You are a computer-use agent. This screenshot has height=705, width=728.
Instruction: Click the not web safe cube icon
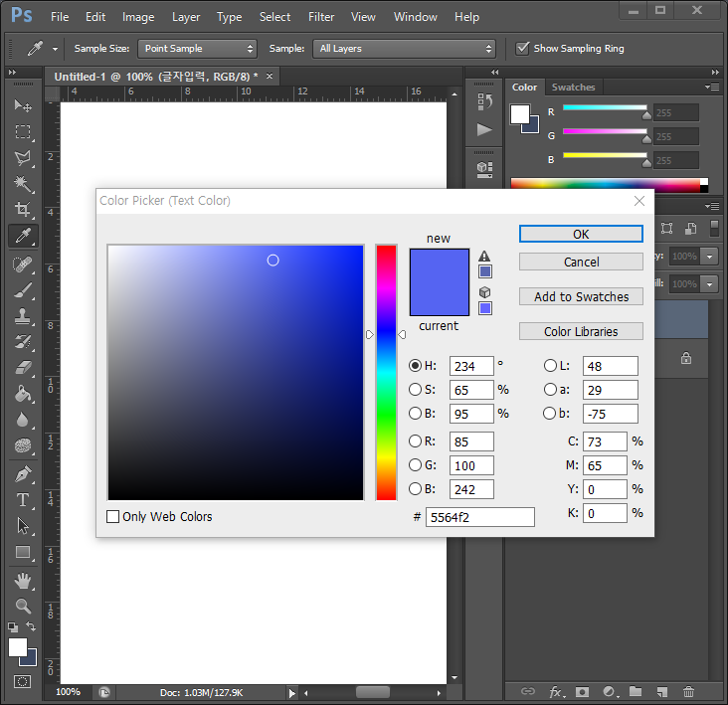pyautogui.click(x=484, y=292)
